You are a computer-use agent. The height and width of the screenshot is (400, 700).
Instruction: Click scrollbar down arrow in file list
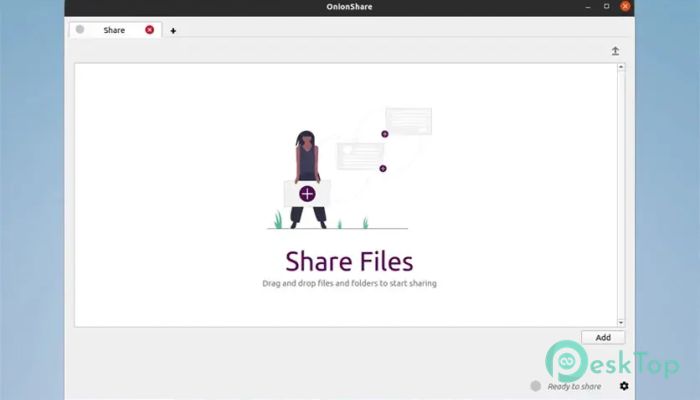click(x=621, y=322)
